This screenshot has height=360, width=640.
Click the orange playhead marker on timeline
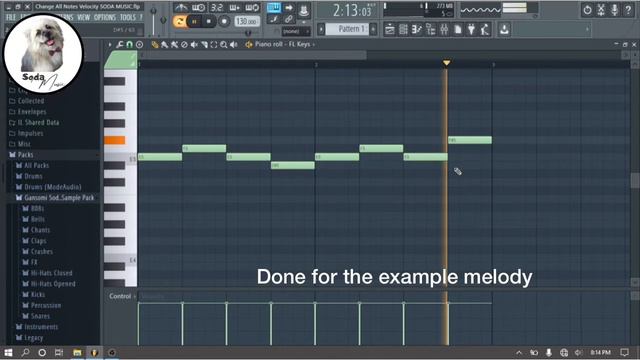pos(447,63)
